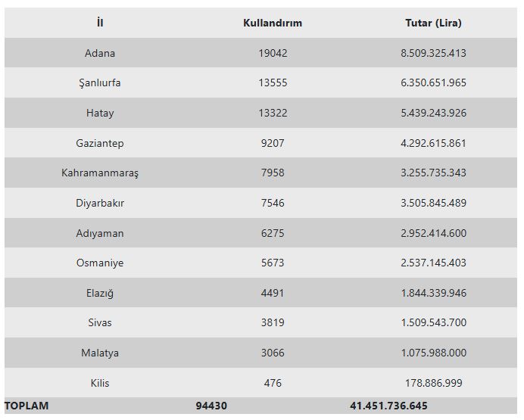Select Kahramanmaraş in the table
The image size is (524, 420).
click(100, 173)
